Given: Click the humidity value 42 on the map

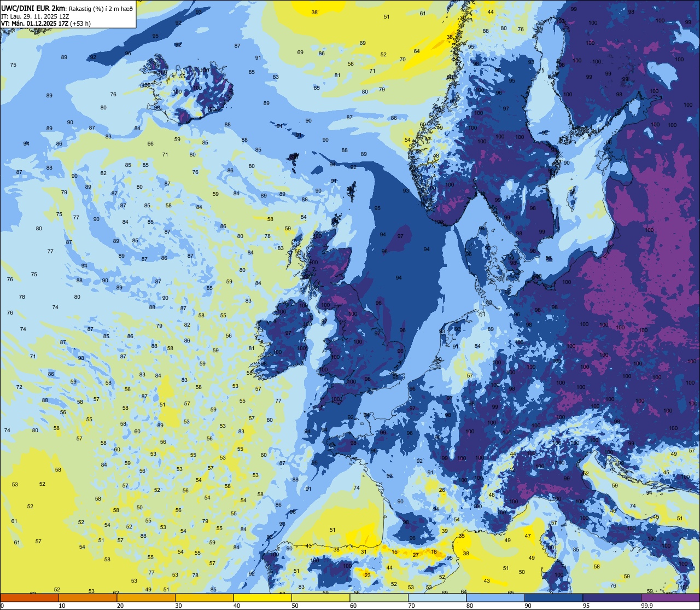Looking at the screenshot, I should point(512,470).
